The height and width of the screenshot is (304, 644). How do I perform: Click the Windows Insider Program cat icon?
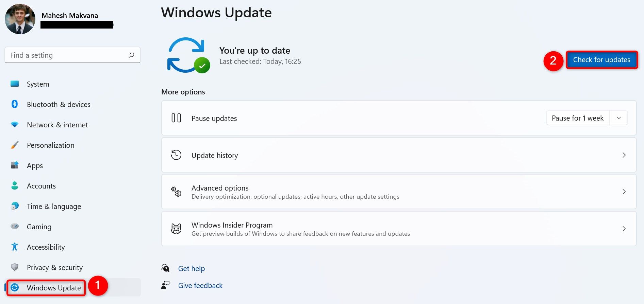176,229
